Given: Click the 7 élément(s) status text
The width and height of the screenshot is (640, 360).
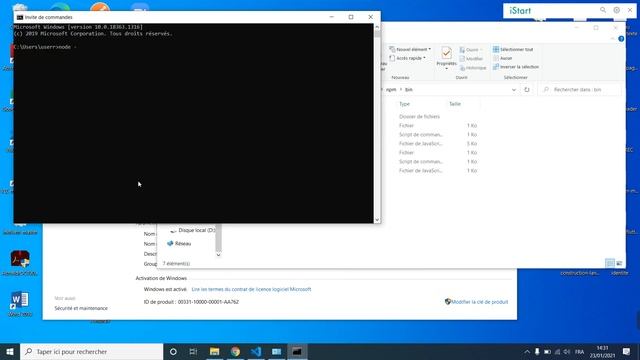Looking at the screenshot, I should pyautogui.click(x=176, y=264).
